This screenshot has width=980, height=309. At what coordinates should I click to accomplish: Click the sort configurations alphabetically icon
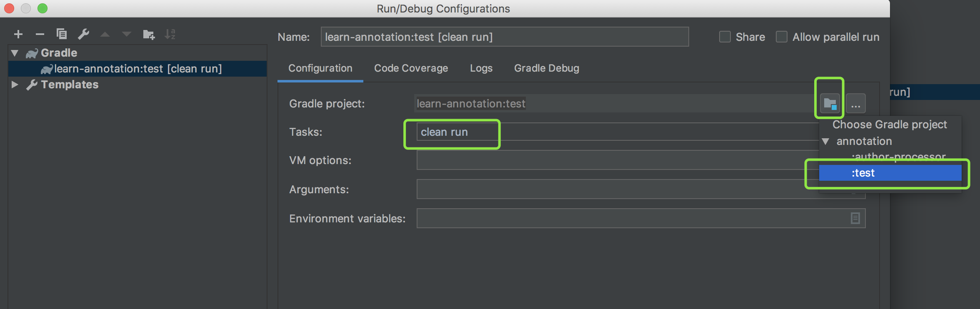point(170,34)
